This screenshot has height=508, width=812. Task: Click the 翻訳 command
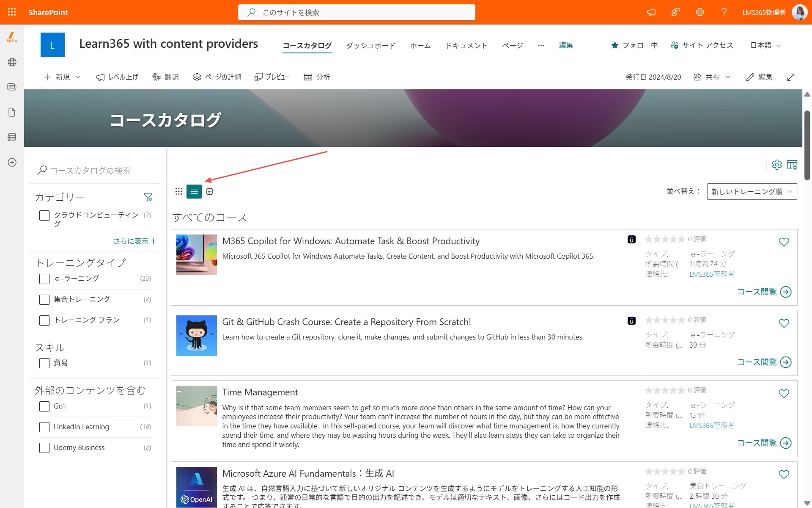pos(166,77)
